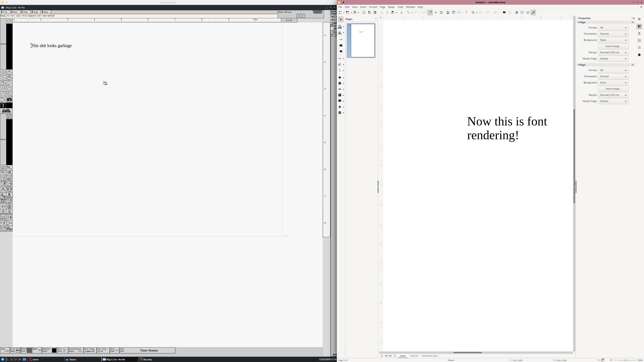Select the Picture import tool in Xfig
The image size is (644, 362).
point(9,100)
